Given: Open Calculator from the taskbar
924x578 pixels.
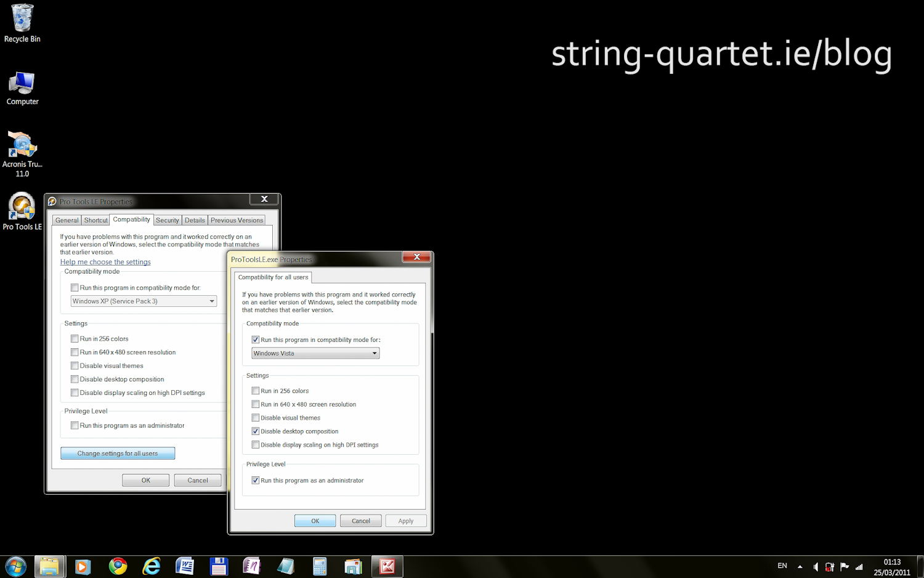Looking at the screenshot, I should pos(319,566).
